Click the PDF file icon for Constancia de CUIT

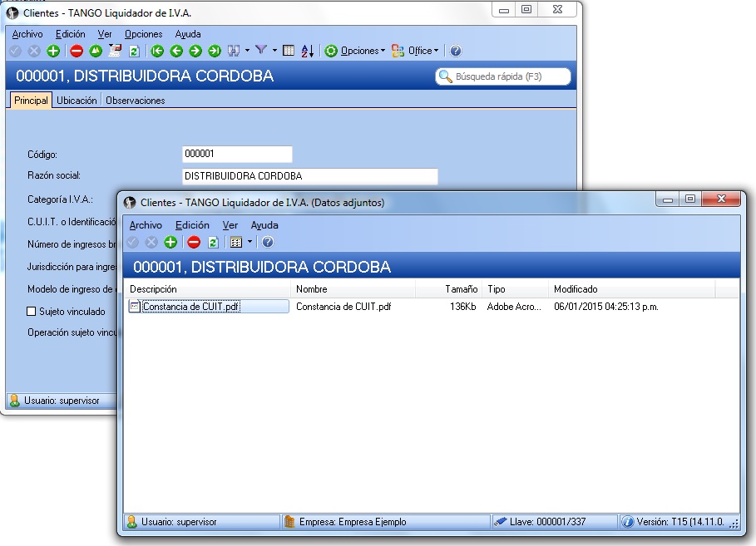pos(135,307)
